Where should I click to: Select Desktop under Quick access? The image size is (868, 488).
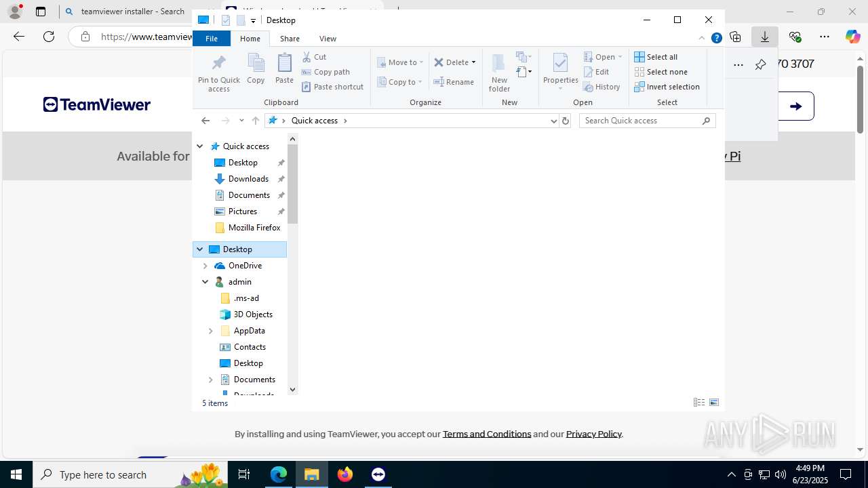tap(243, 163)
